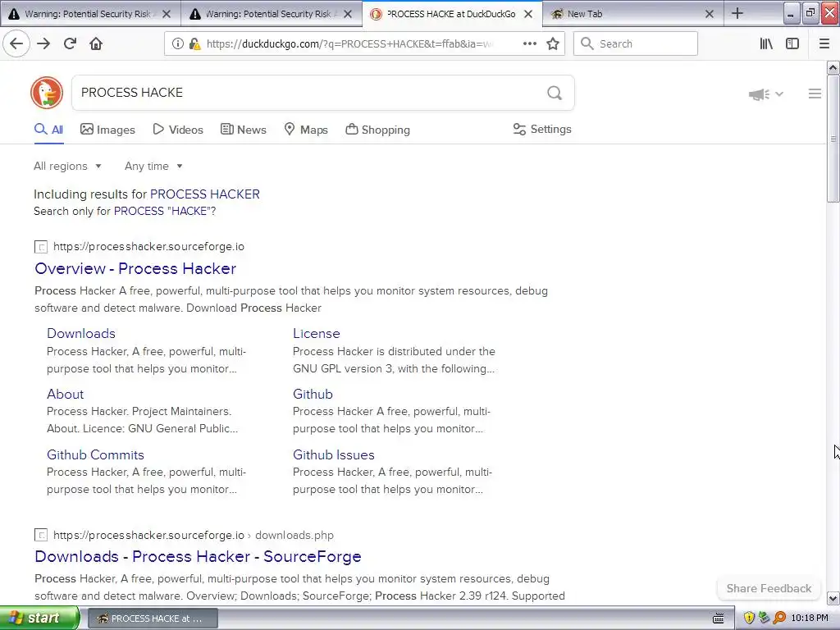Select the Maps search tab

[x=305, y=130]
